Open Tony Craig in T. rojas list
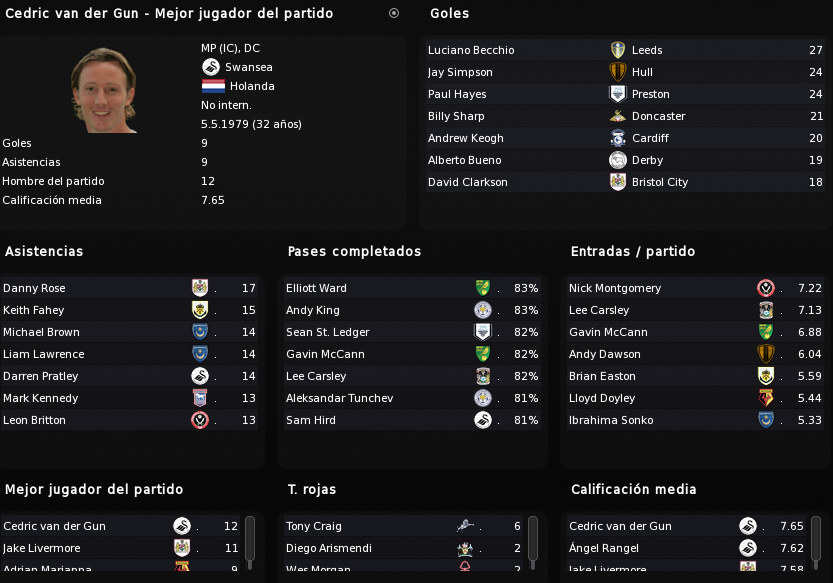The height and width of the screenshot is (583, 833). click(x=313, y=526)
